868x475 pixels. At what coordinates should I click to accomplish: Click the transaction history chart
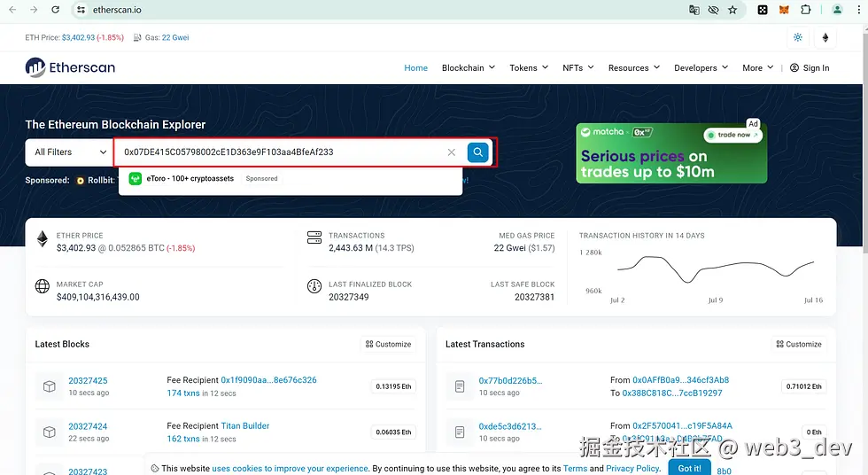[716, 269]
